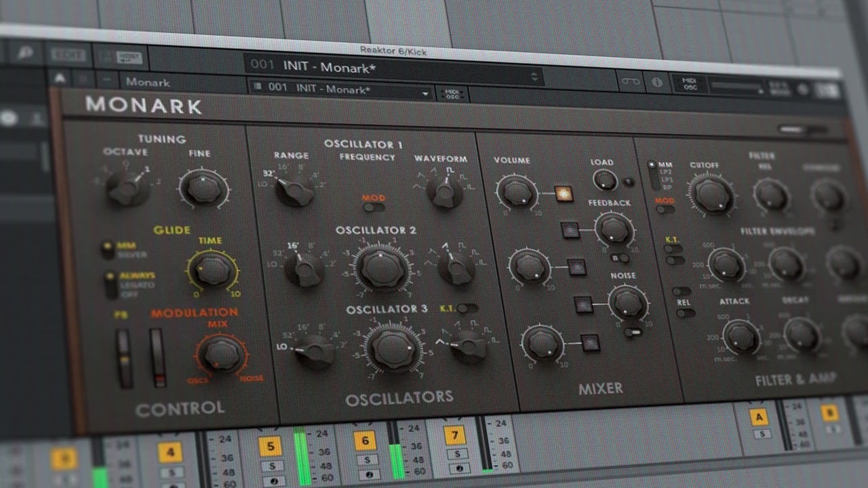Toggle square button left of FEEDBACK knob
868x488 pixels.
571,229
